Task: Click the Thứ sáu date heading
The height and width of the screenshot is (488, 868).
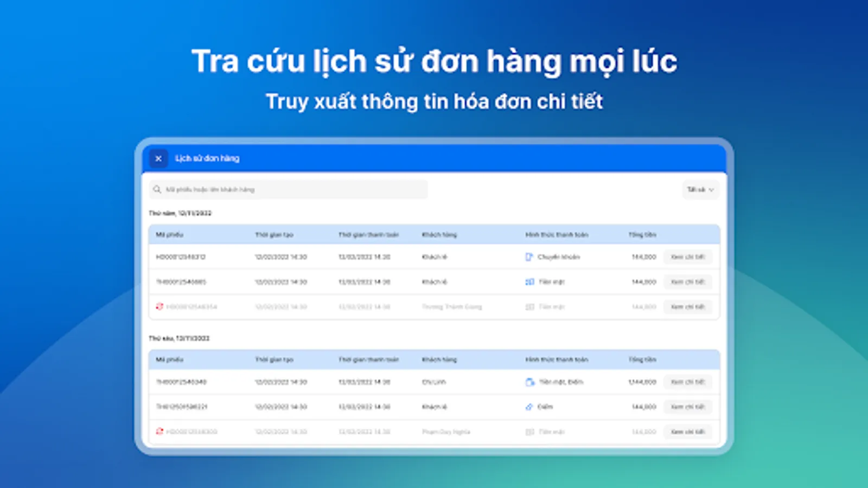Action: (179, 338)
